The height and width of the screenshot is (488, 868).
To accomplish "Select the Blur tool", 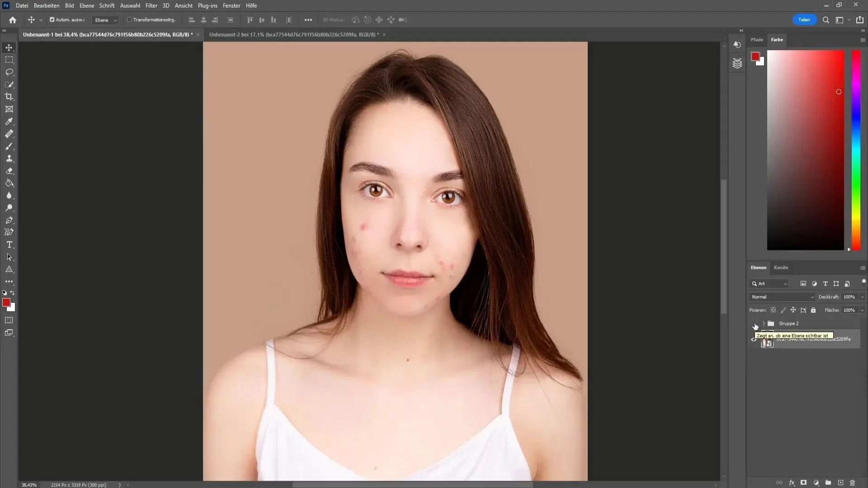I will coord(9,196).
